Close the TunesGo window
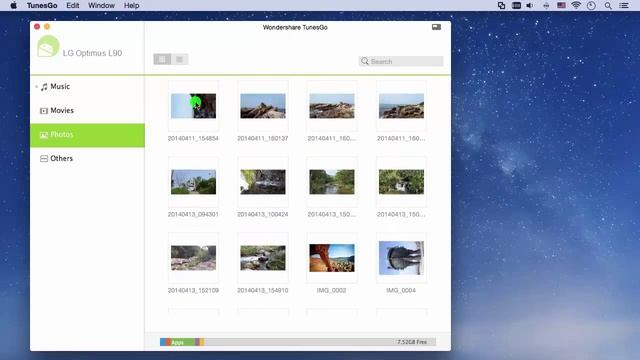 37,27
